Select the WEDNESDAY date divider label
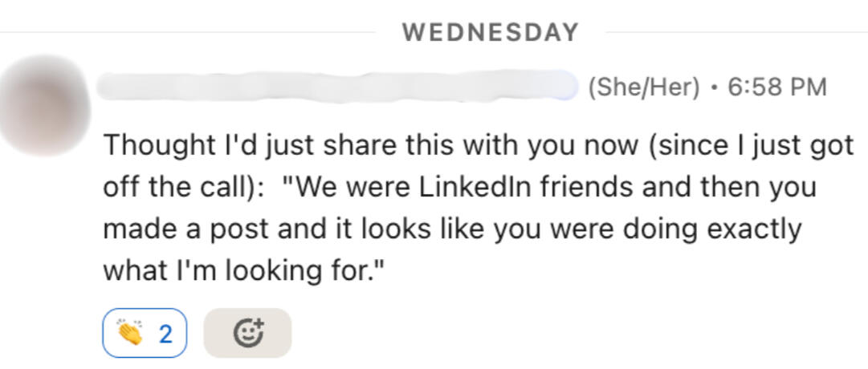This screenshot has height=369, width=868. click(x=490, y=33)
